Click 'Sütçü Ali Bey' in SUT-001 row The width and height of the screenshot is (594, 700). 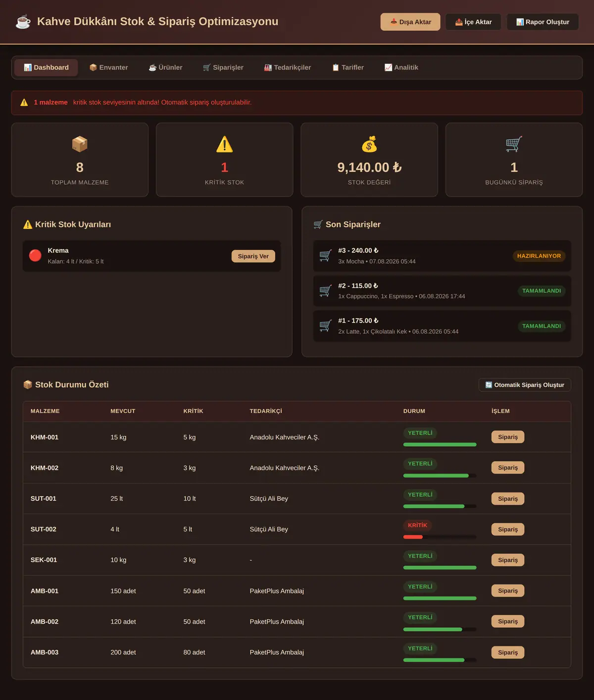pos(269,499)
